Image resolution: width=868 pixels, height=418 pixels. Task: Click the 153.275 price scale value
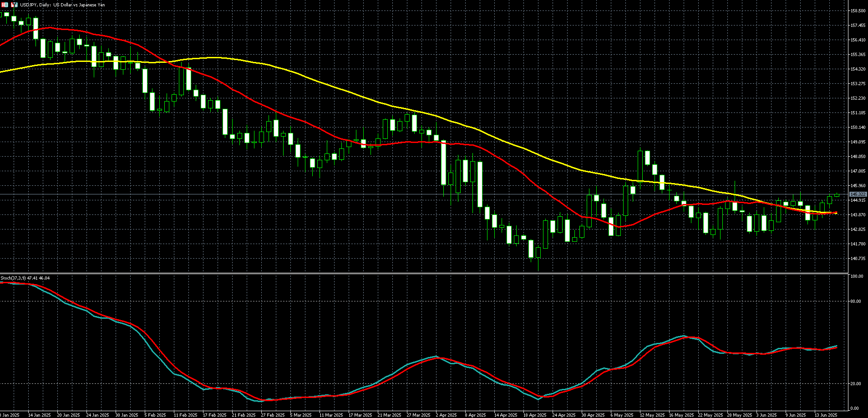(858, 84)
